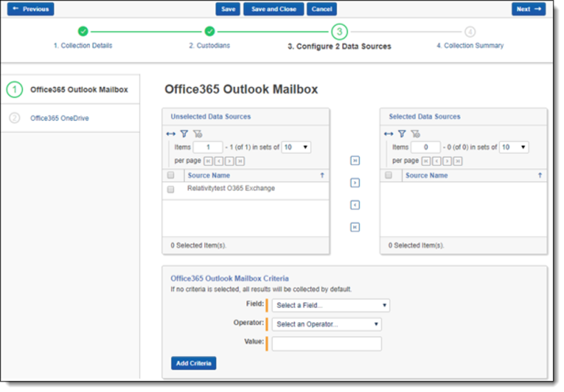Go to previous page in Unselected Data Sources

click(x=218, y=161)
